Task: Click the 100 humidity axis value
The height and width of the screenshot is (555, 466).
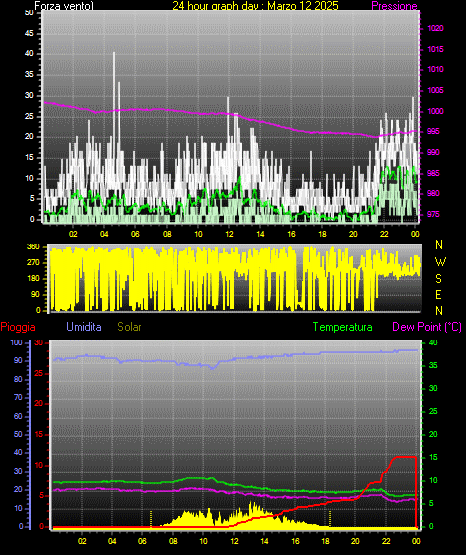Action: pyautogui.click(x=16, y=343)
